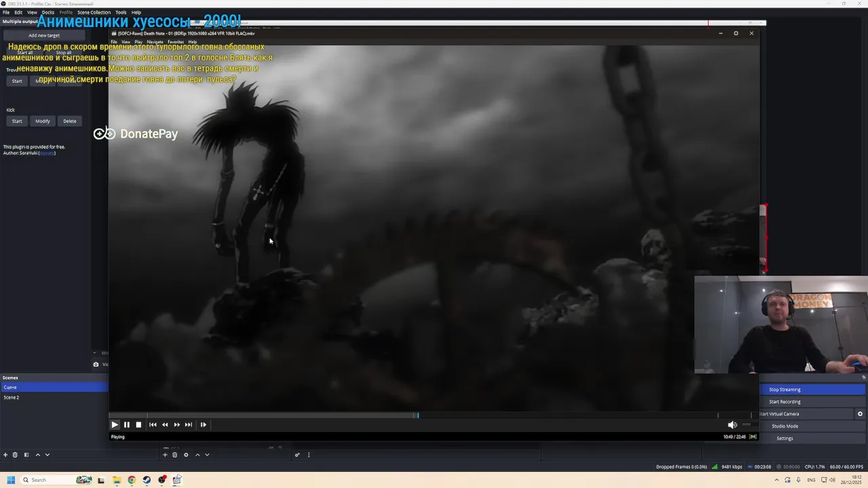Open media player Navigate menu
Screen dimensions: 868x488
(155, 42)
